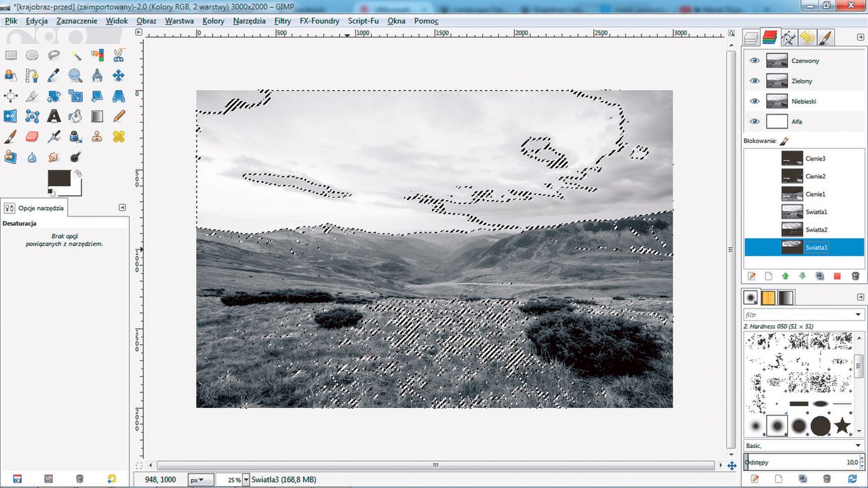Toggle visibility of Niebieski channel
This screenshot has width=868, height=488.
[753, 101]
